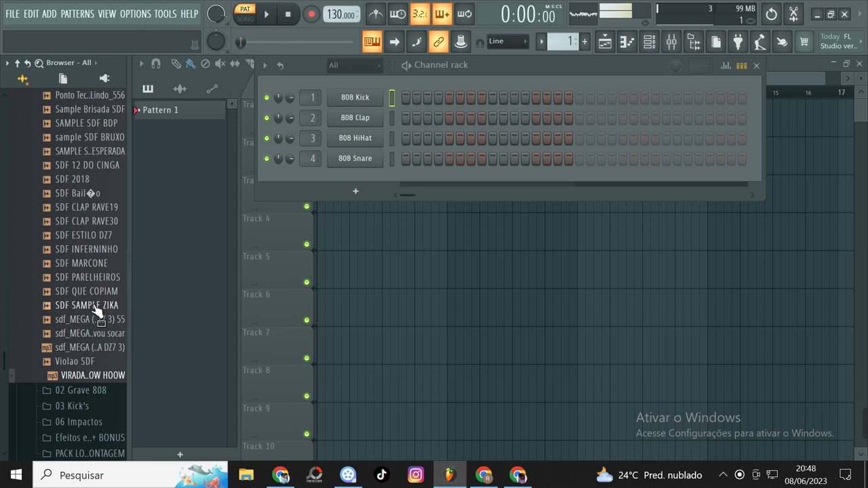Select the browser All sparkle tab icon
Screen dimensions: 868x488
click(x=22, y=79)
